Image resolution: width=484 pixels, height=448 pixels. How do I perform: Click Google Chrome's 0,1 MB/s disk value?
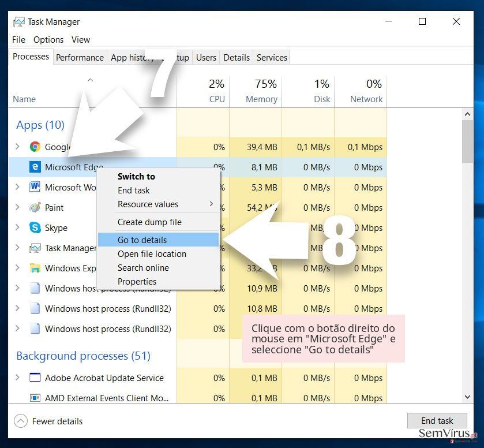(x=313, y=147)
